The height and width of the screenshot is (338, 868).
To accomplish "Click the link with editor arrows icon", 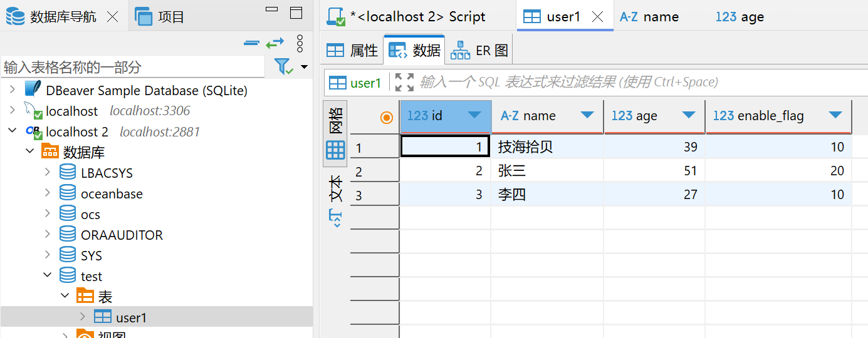I will click(x=275, y=43).
